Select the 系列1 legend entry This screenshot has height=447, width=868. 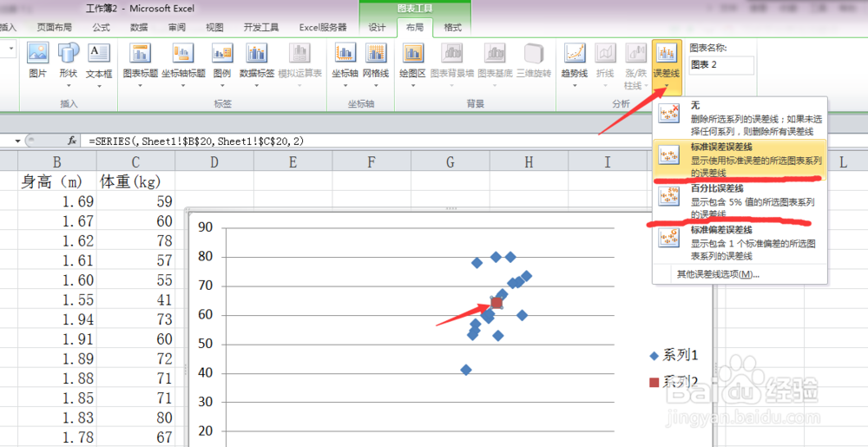click(x=674, y=355)
